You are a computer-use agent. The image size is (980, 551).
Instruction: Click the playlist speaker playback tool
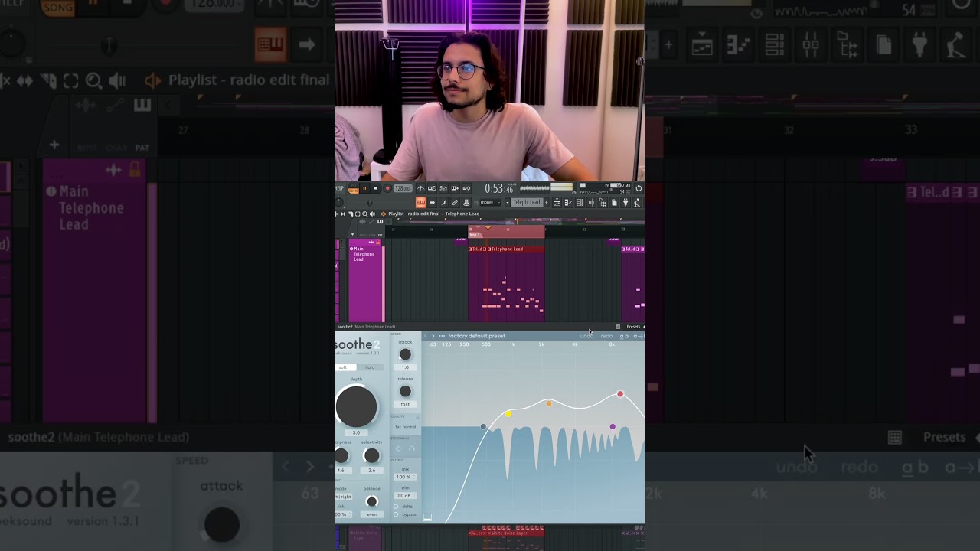(372, 214)
